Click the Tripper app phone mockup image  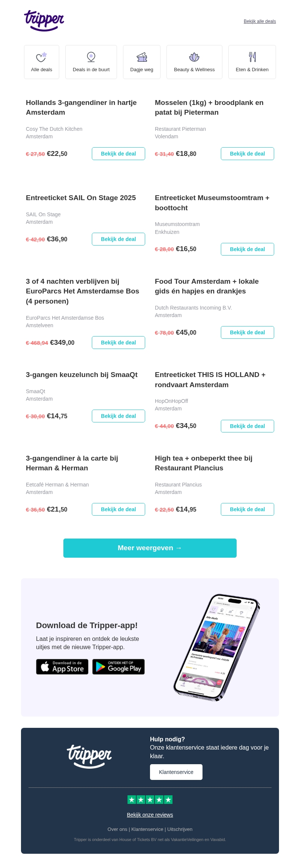217,647
